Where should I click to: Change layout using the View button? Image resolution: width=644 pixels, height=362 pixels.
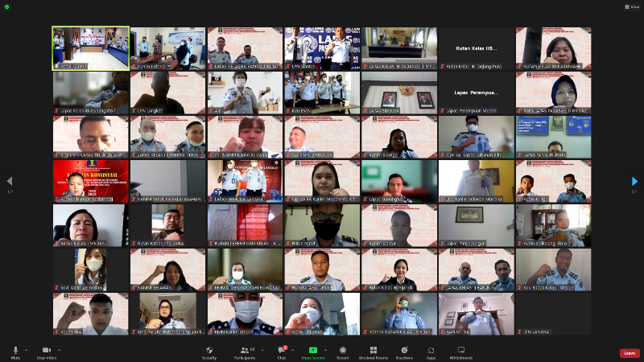[632, 6]
